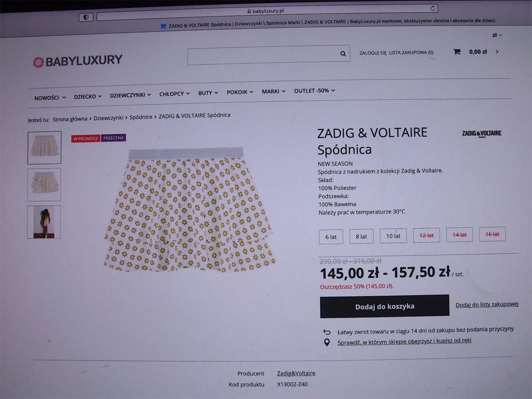This screenshot has height=399, width=532.
Task: Open the shopping cart icon
Action: (457, 52)
